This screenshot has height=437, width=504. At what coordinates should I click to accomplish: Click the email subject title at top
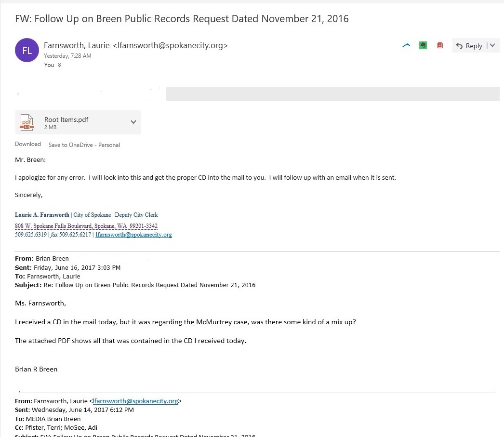(182, 19)
